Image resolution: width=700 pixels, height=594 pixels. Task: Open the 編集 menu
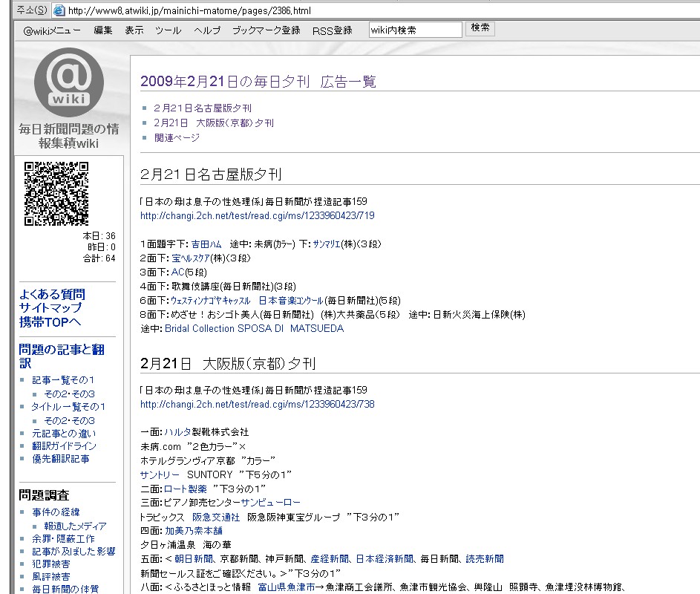[x=103, y=30]
